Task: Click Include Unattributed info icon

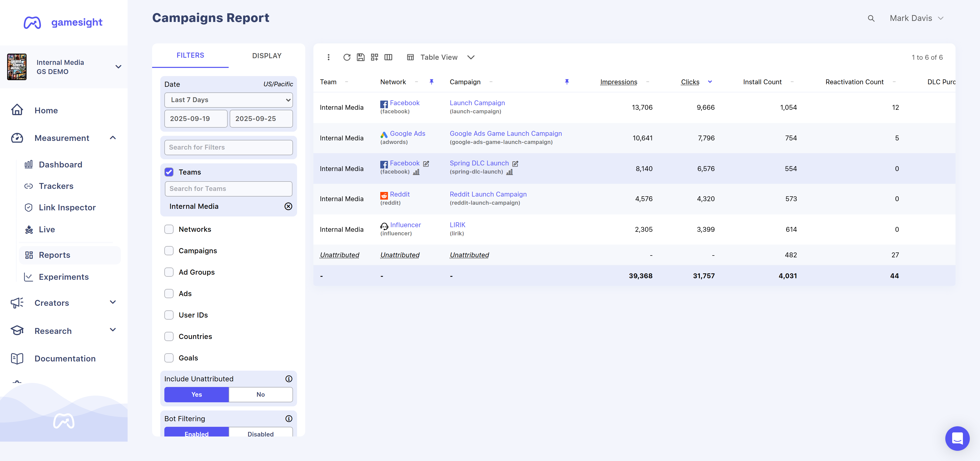Action: click(x=289, y=379)
